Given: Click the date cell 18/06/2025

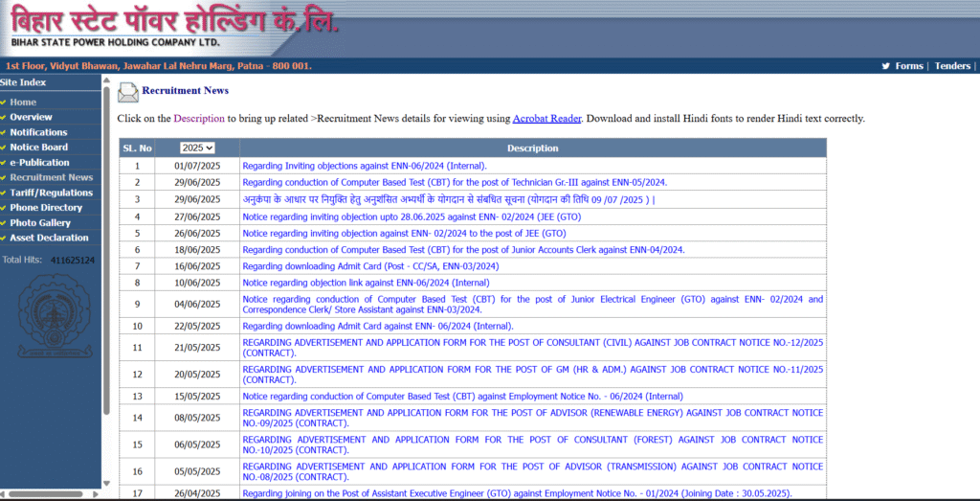Looking at the screenshot, I should [x=197, y=250].
